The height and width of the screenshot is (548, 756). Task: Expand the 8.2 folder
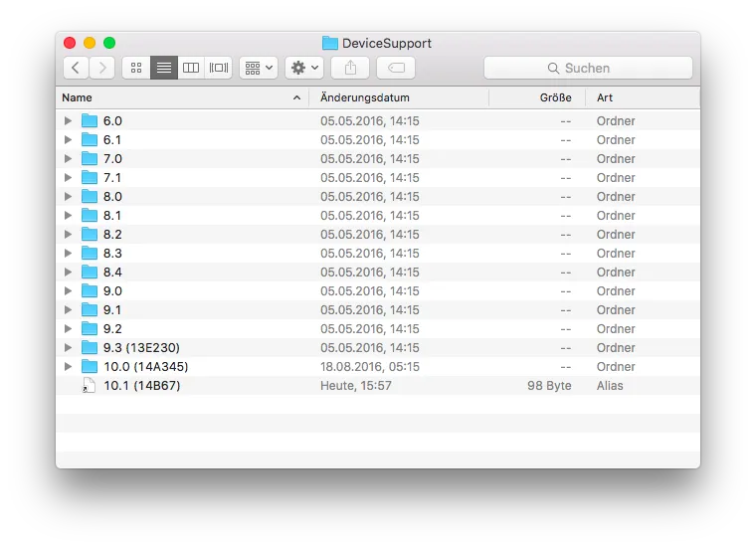[x=68, y=235]
